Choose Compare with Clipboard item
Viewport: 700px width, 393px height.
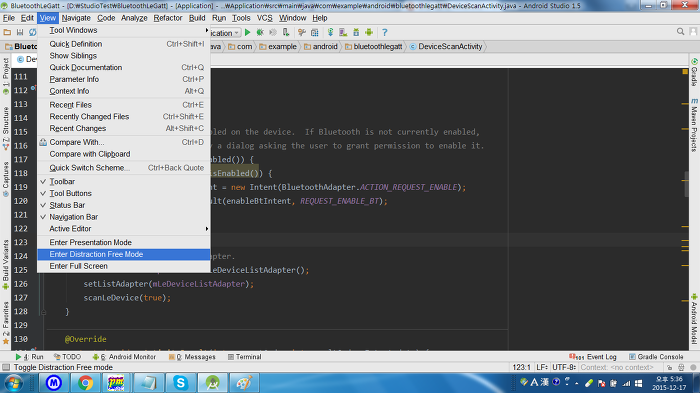[124, 154]
